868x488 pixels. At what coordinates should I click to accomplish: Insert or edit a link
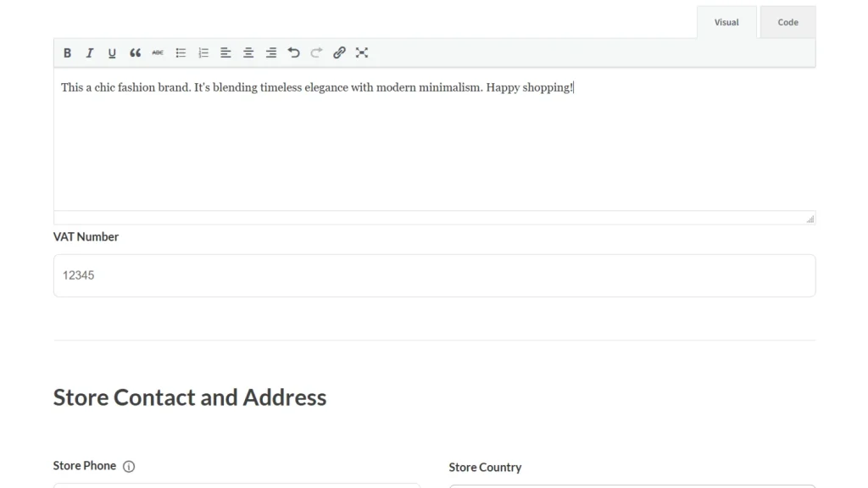tap(339, 53)
